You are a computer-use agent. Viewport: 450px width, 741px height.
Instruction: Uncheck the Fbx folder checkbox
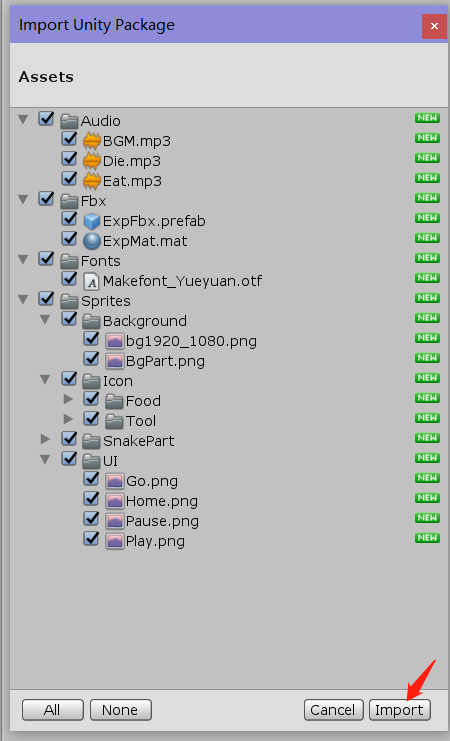[x=46, y=198]
